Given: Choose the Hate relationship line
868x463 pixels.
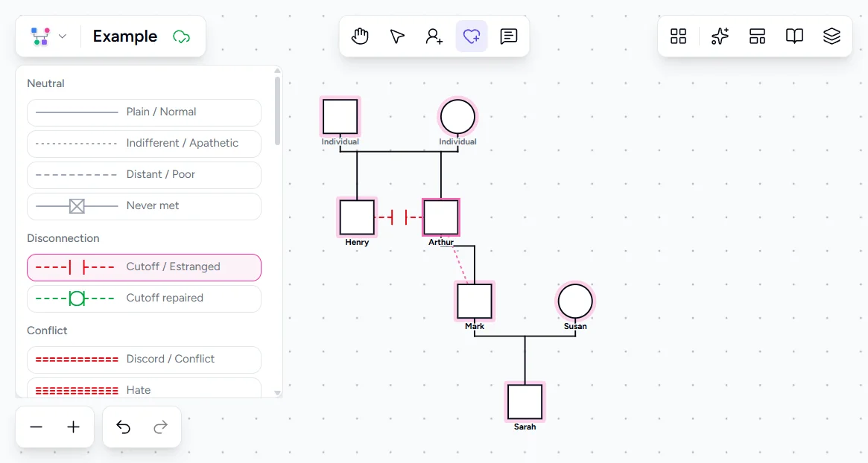Looking at the screenshot, I should pyautogui.click(x=144, y=388).
